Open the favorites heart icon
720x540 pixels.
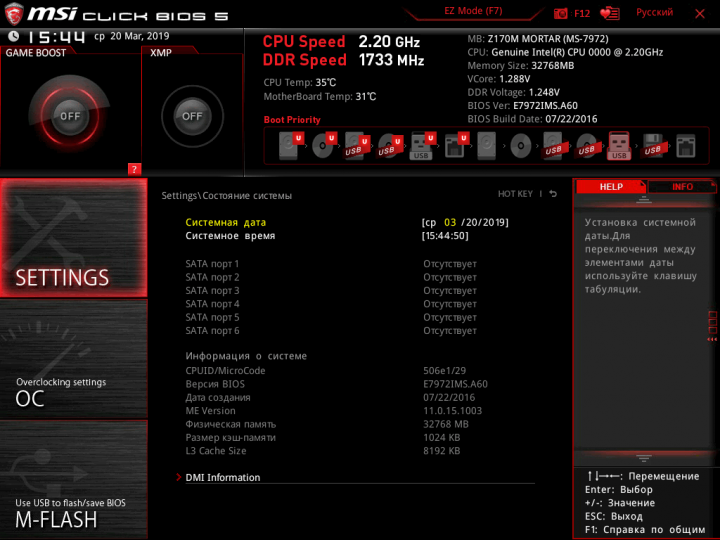610,13
